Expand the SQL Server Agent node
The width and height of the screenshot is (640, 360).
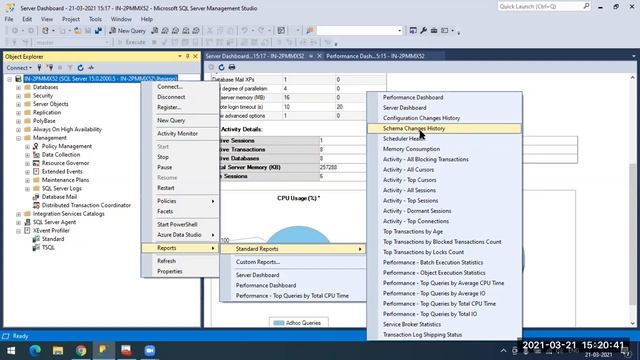click(x=18, y=222)
